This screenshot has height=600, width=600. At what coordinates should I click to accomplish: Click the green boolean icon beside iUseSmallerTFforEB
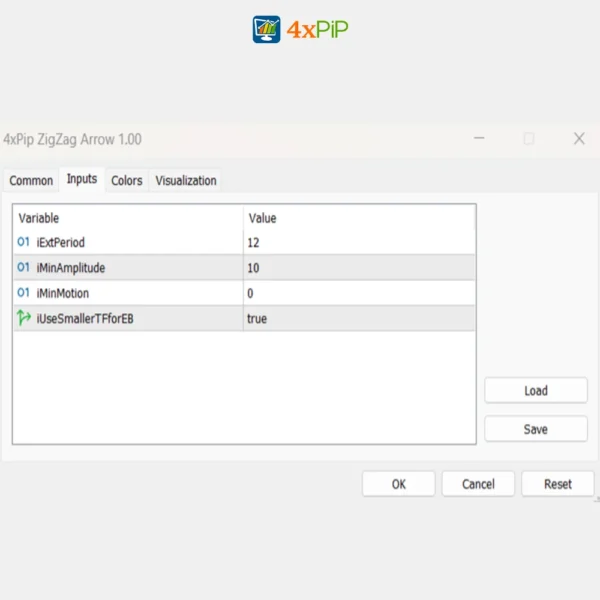24,319
